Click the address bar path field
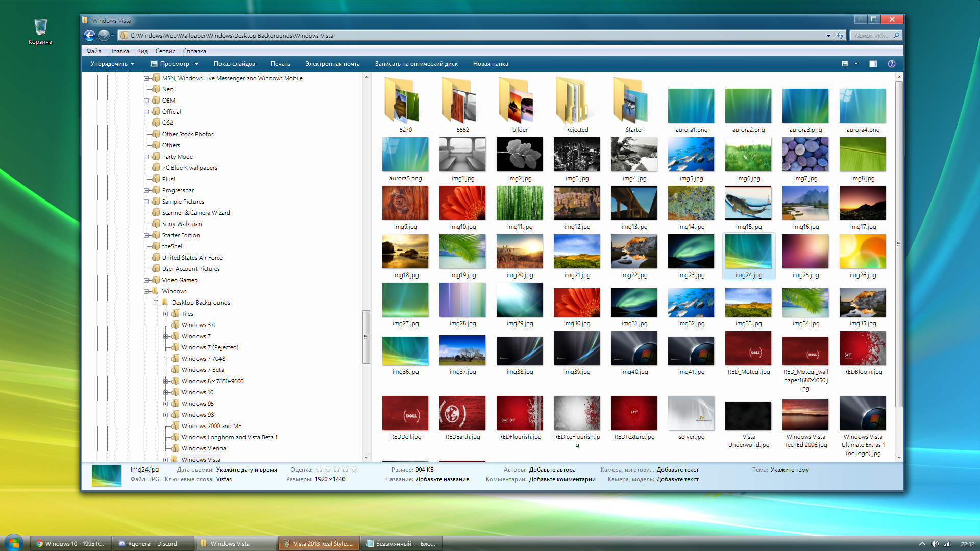Image resolution: width=980 pixels, height=551 pixels. [x=475, y=35]
